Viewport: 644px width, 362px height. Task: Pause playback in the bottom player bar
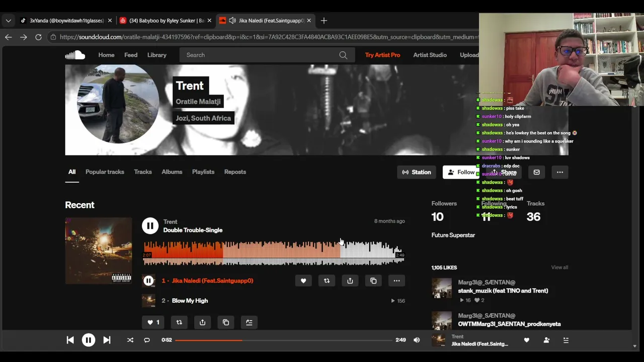point(88,340)
